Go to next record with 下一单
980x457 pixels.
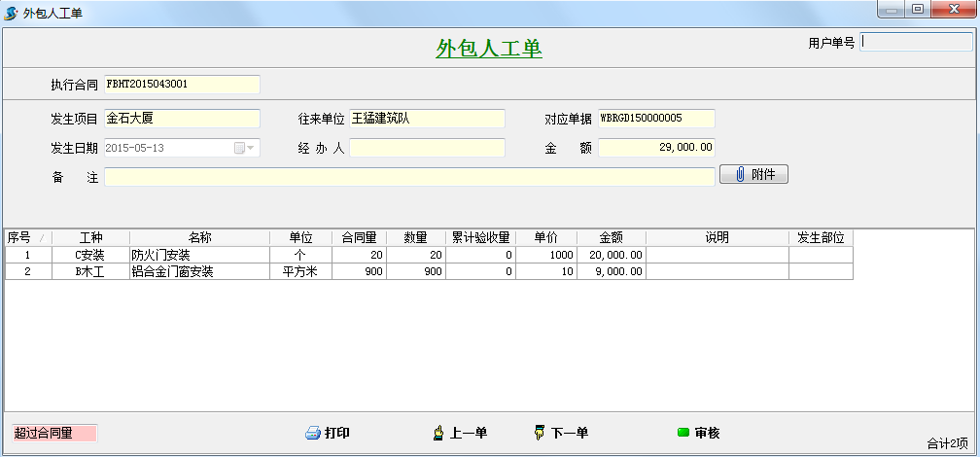pos(561,433)
